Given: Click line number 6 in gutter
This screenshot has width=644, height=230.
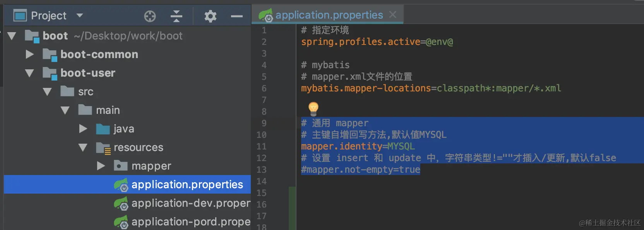Looking at the screenshot, I should [x=264, y=88].
